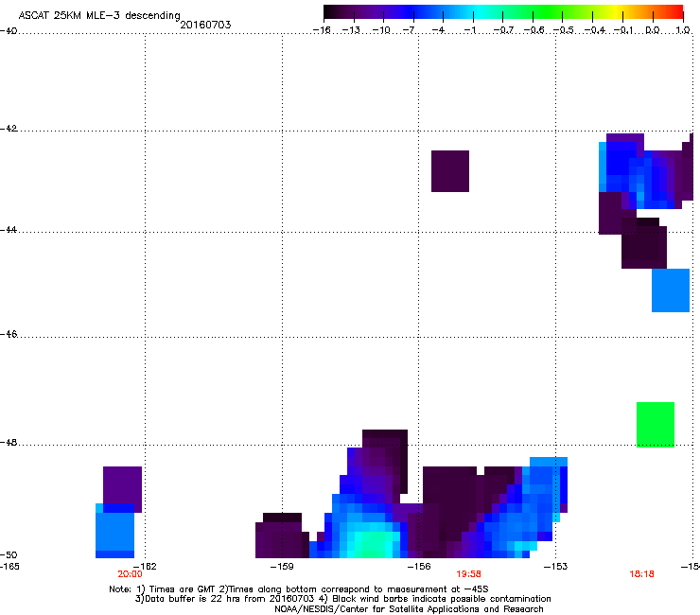700x615 pixels.
Task: Click the latitude label -44
Action: [x=9, y=230]
